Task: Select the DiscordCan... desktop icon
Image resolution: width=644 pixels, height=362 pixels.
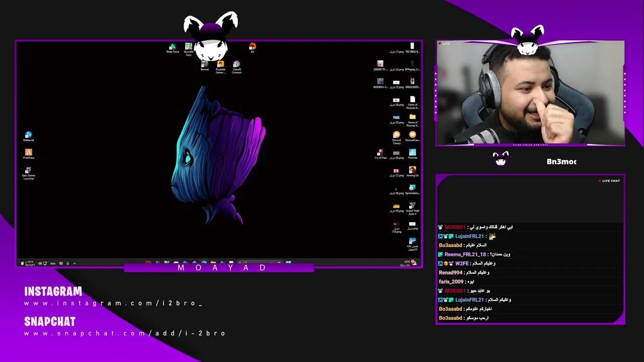Action: pyautogui.click(x=413, y=136)
